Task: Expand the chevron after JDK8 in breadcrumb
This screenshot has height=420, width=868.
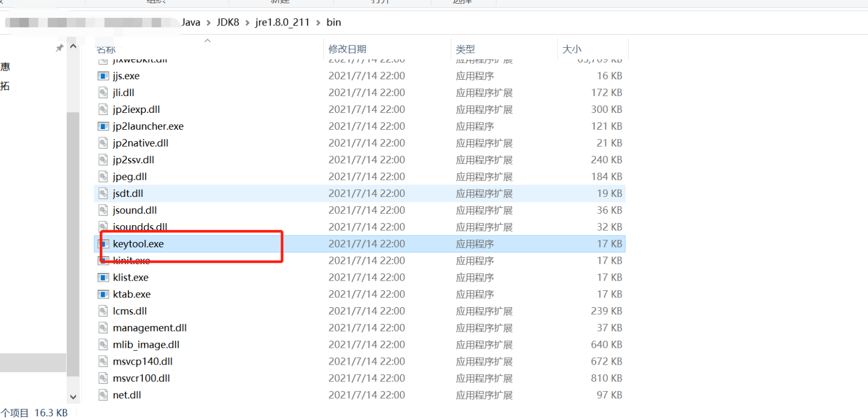Action: click(247, 23)
